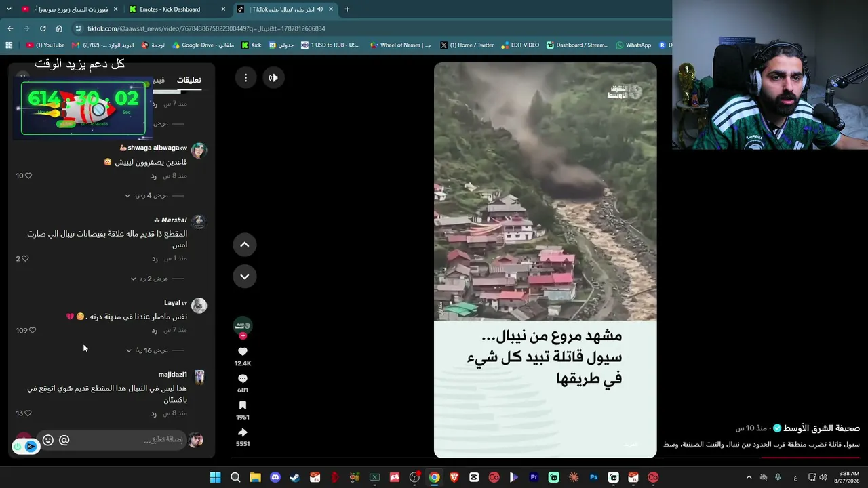Reply to shwaga albwaga's comment
Image resolution: width=868 pixels, height=488 pixels.
(154, 176)
